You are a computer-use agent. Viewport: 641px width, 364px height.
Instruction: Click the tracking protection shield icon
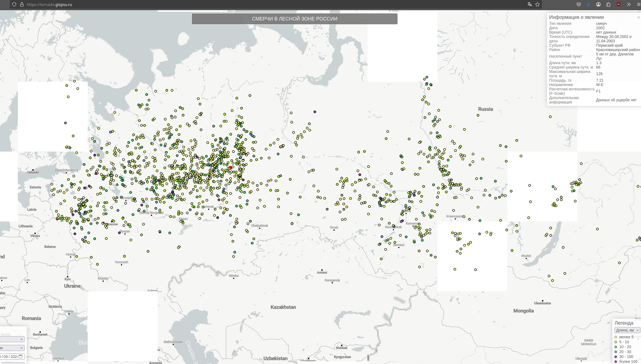(x=14, y=4)
